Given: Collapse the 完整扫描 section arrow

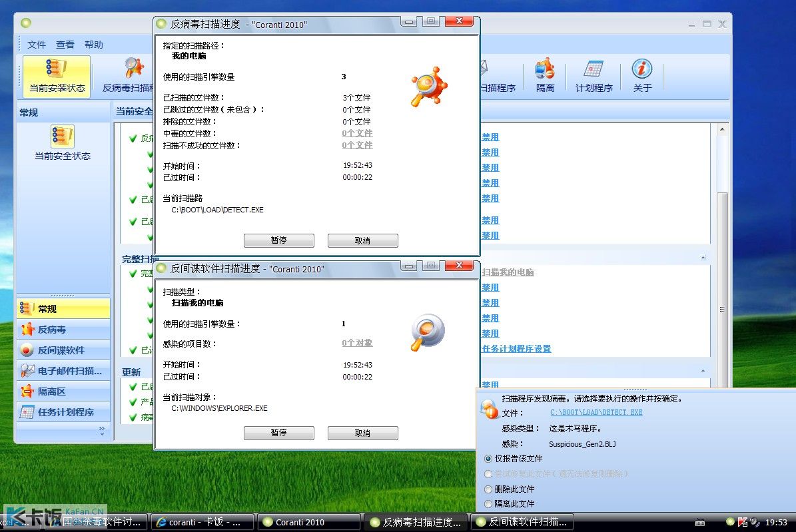Looking at the screenshot, I should (x=703, y=258).
